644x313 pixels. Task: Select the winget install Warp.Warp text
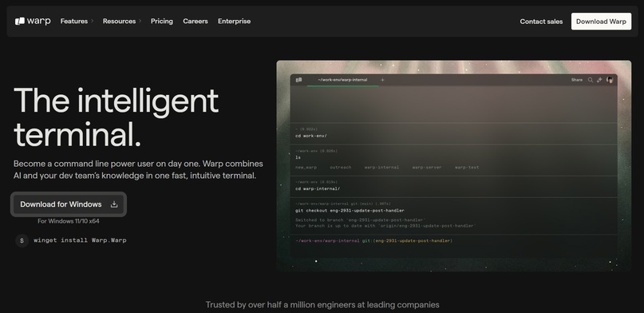pyautogui.click(x=80, y=240)
